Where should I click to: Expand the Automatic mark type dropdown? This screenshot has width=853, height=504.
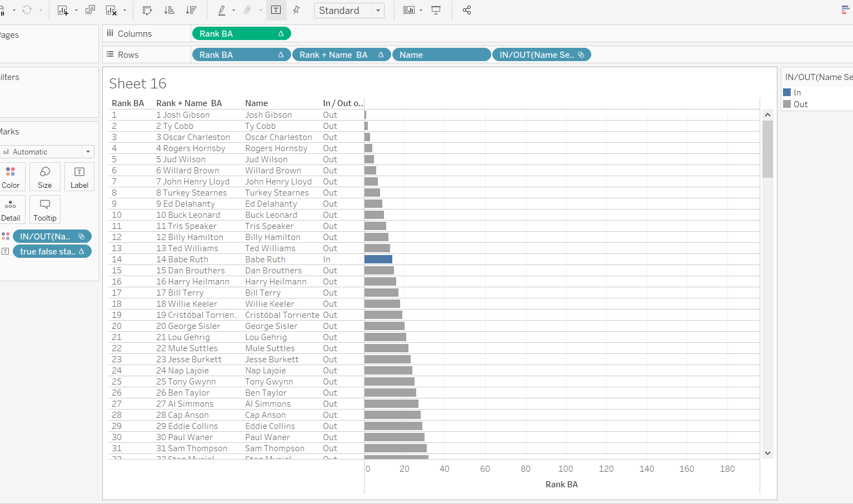pyautogui.click(x=88, y=152)
